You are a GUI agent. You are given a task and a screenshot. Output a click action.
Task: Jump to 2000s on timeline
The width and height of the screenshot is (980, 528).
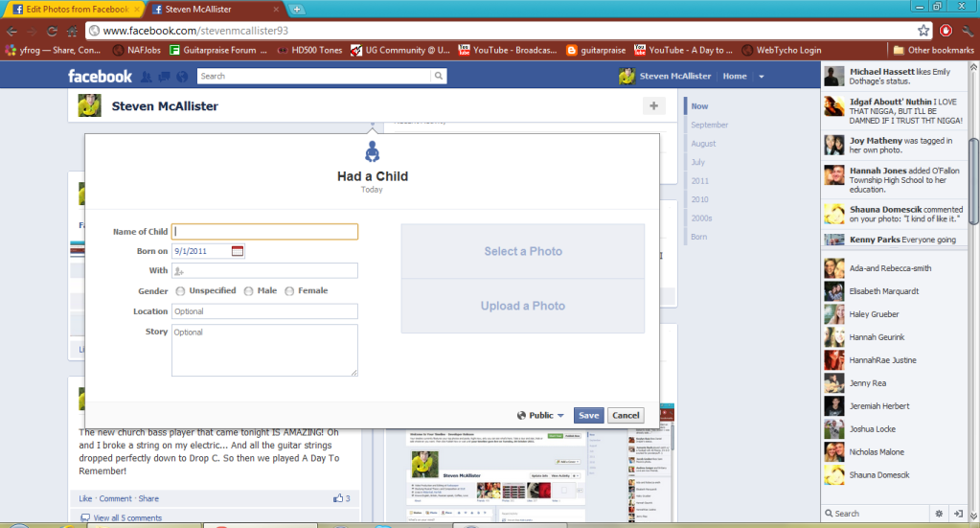[701, 218]
